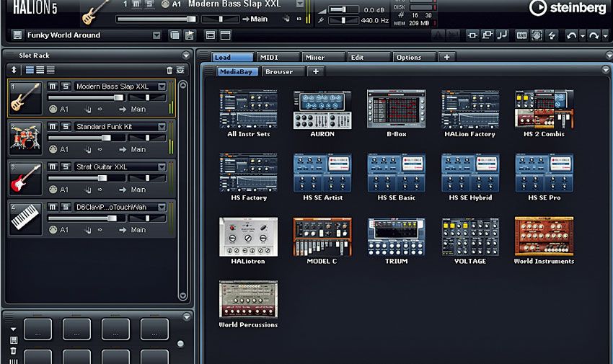Open the B-Box instrument set
The image size is (613, 364).
(396, 109)
